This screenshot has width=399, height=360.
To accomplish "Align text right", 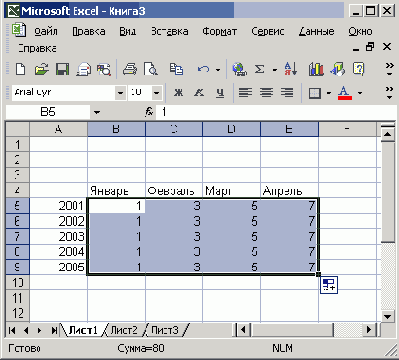I will point(287,93).
